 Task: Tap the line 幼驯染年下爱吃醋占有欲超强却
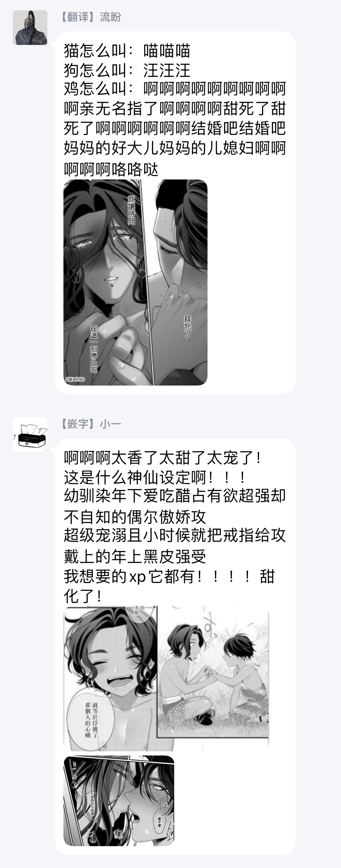pyautogui.click(x=175, y=496)
